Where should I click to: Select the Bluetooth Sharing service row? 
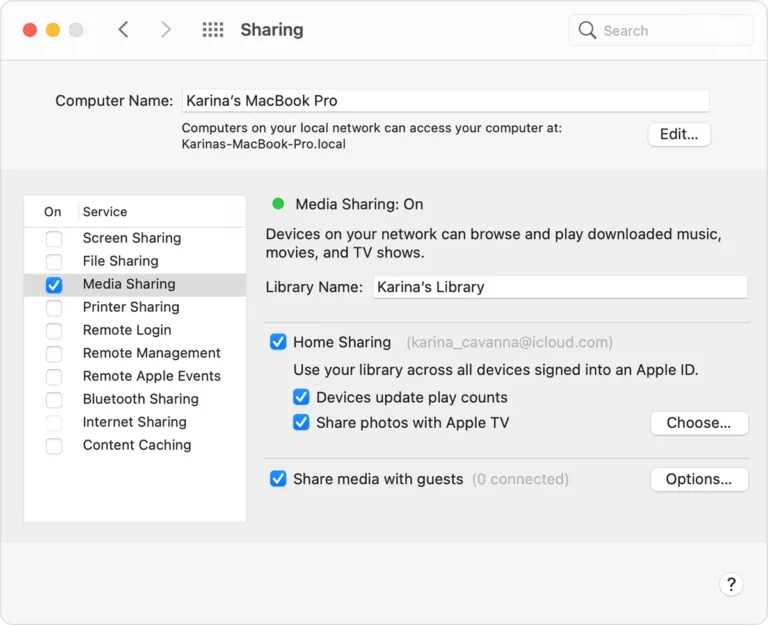(x=135, y=399)
